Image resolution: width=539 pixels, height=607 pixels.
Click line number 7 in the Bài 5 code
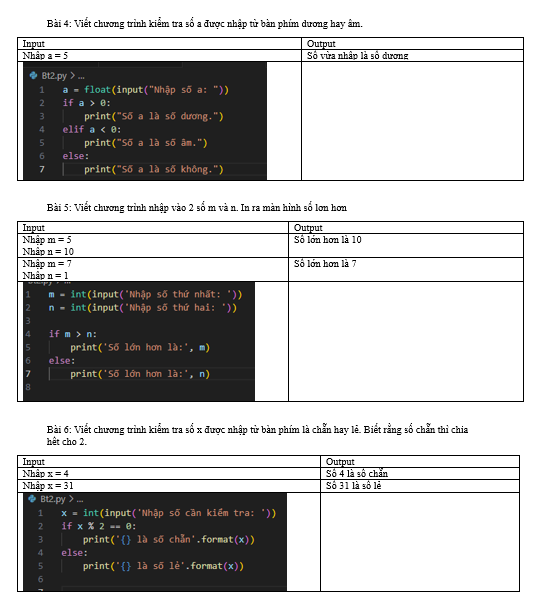(x=28, y=374)
